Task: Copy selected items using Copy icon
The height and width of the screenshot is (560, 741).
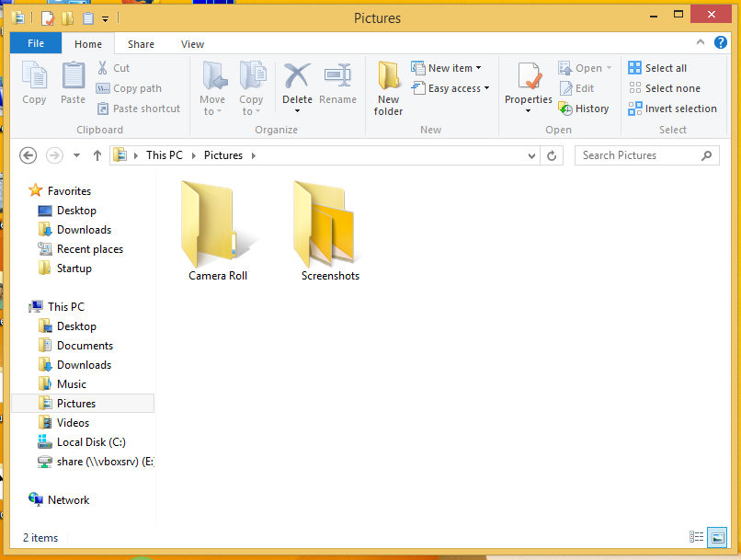Action: (34, 83)
